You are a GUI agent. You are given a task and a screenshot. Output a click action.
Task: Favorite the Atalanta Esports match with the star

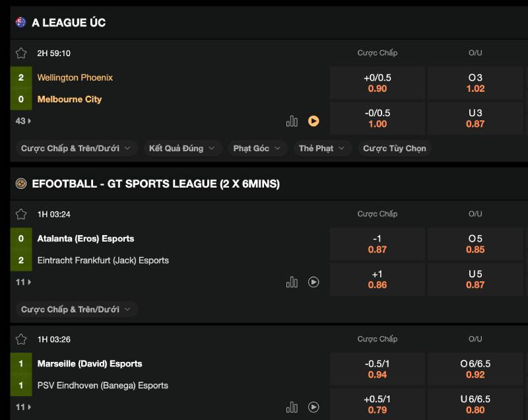point(21,214)
